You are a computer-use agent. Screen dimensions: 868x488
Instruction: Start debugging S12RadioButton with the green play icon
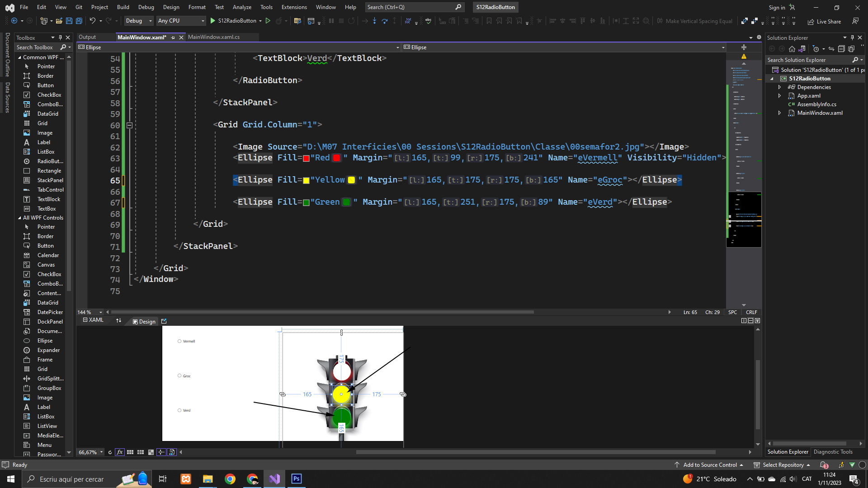pyautogui.click(x=213, y=21)
